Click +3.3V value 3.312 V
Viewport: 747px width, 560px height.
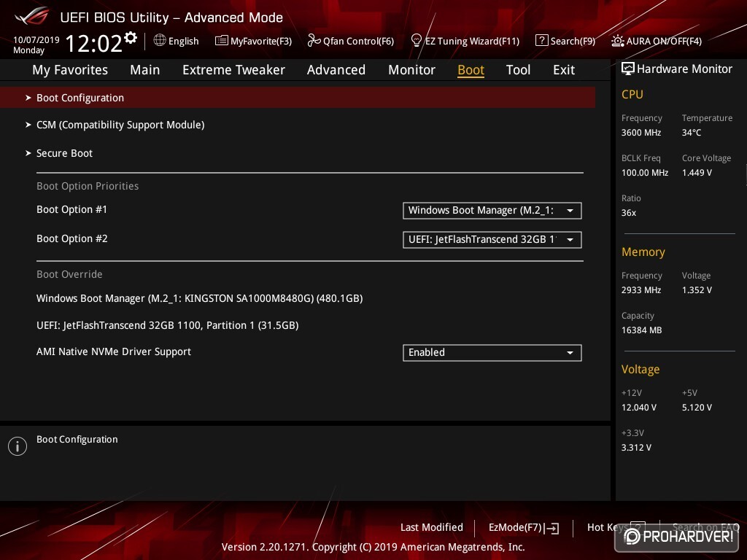point(636,448)
